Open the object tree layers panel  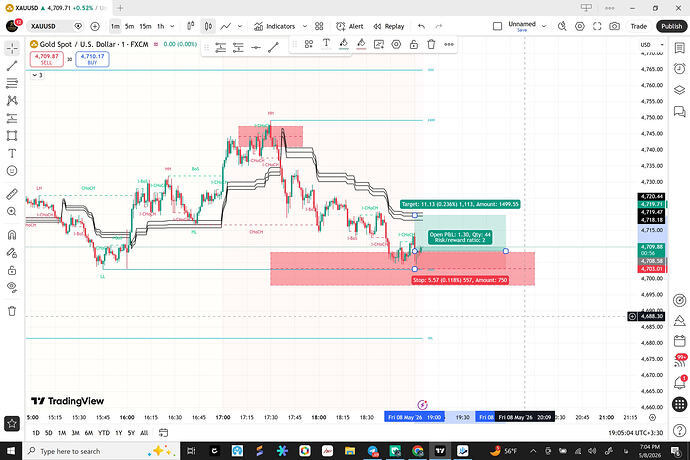[x=679, y=90]
